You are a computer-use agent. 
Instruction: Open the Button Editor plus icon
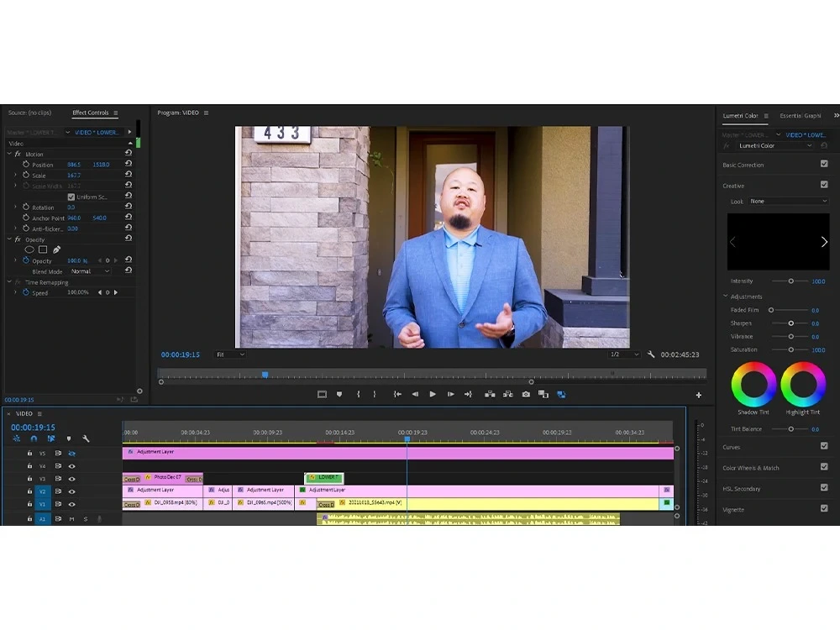tap(699, 395)
